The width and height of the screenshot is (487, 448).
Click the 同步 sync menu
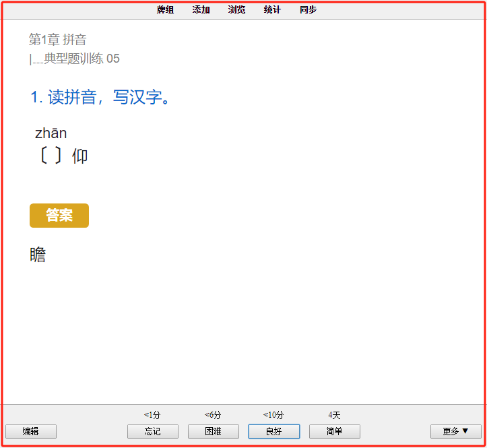[308, 9]
